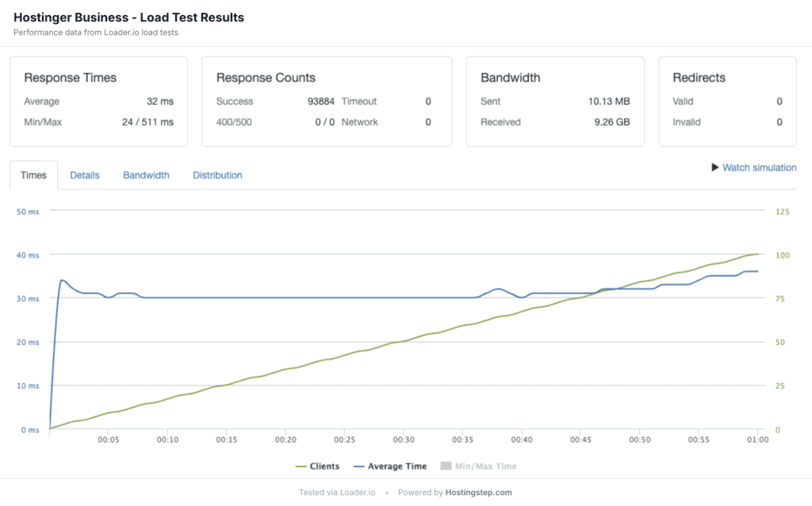Click the Bandwidth card heading

(510, 78)
